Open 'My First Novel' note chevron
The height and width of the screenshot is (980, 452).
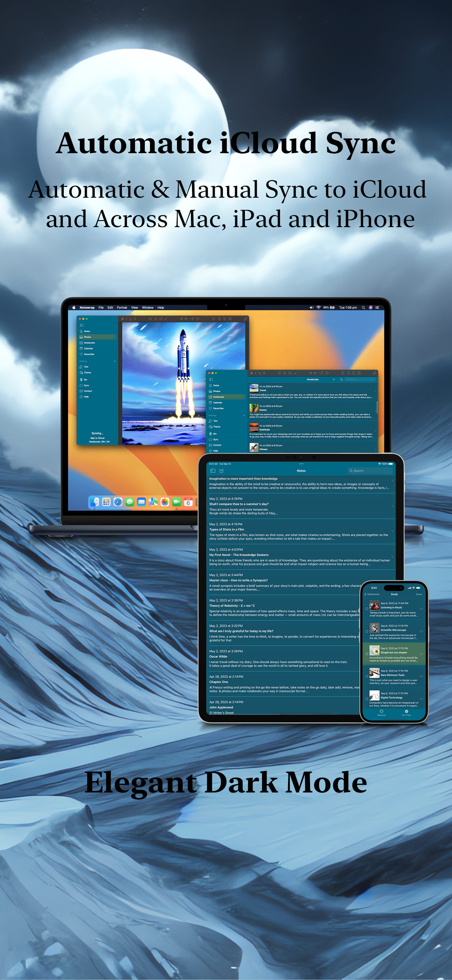pyautogui.click(x=392, y=557)
